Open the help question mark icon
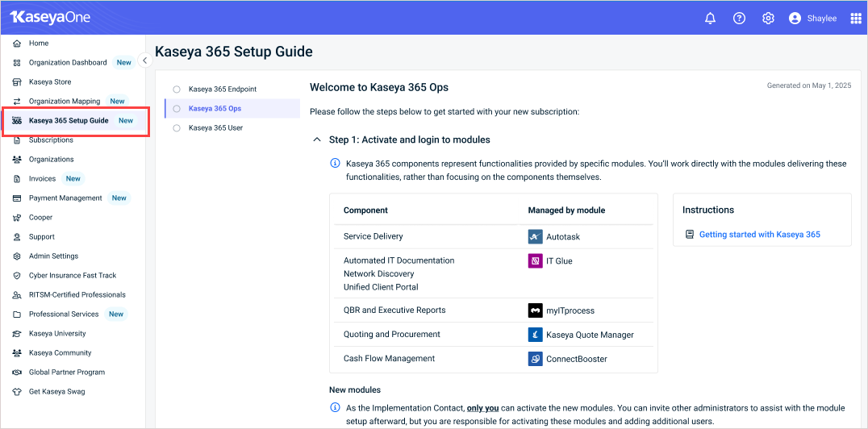Screen dimensions: 868x429 739,19
